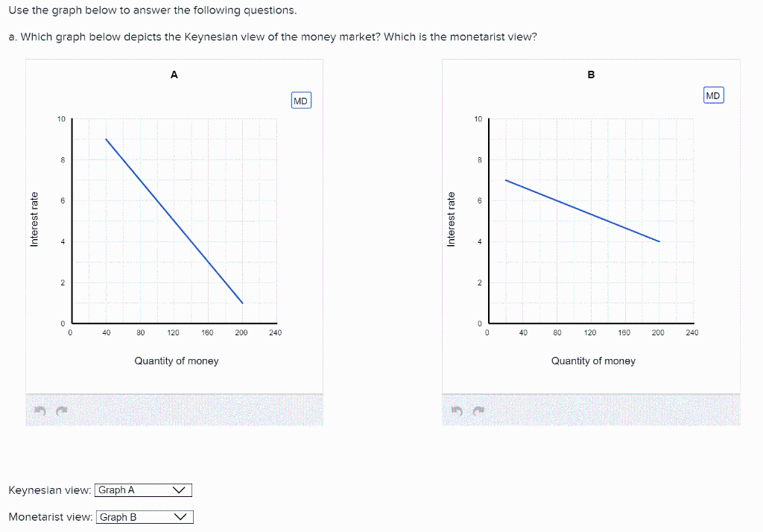
Task: Click the undo icon below Graph B
Action: [457, 409]
